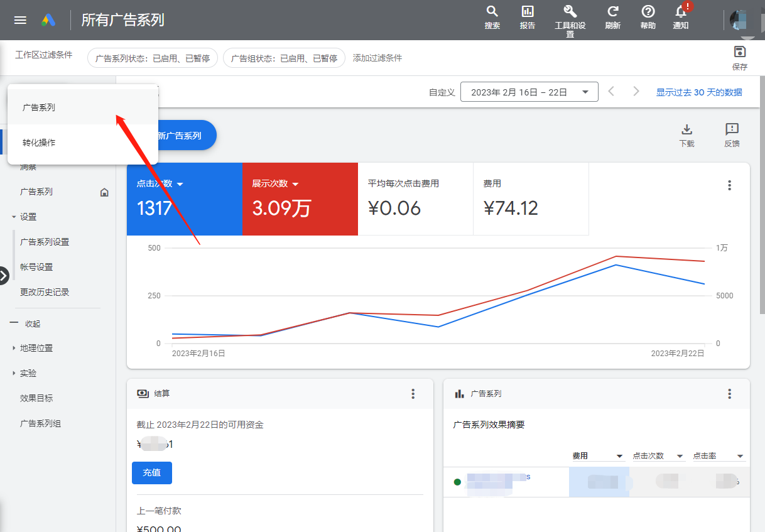Screen dimensions: 765x532
Task: Click 广告系列效果摘要 heading
Action: click(489, 425)
